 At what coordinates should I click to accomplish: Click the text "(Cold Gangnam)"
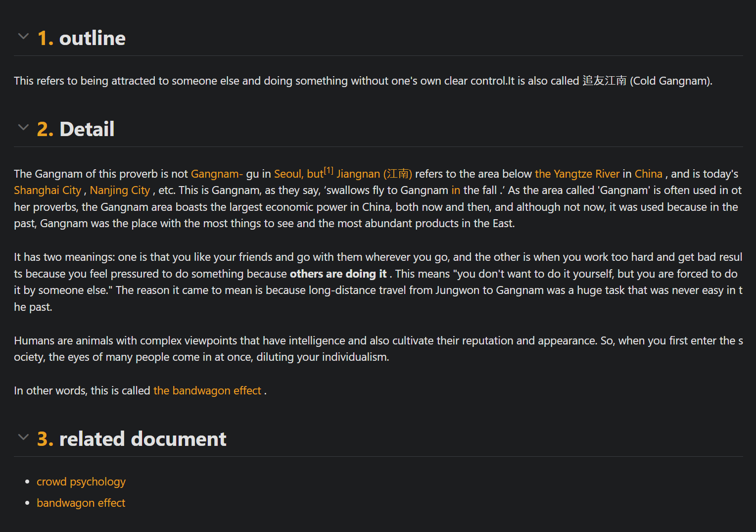(670, 81)
